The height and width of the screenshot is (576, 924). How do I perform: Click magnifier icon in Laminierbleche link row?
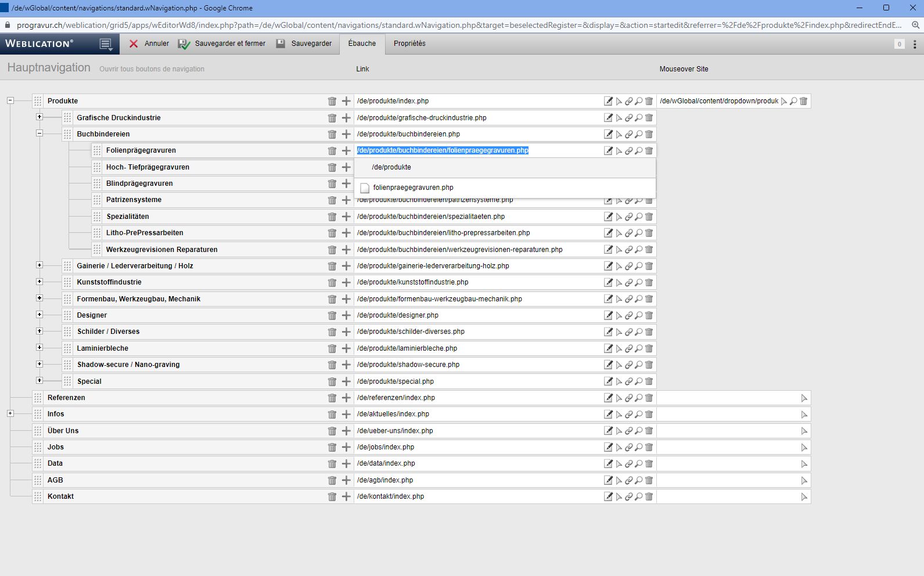pyautogui.click(x=639, y=349)
